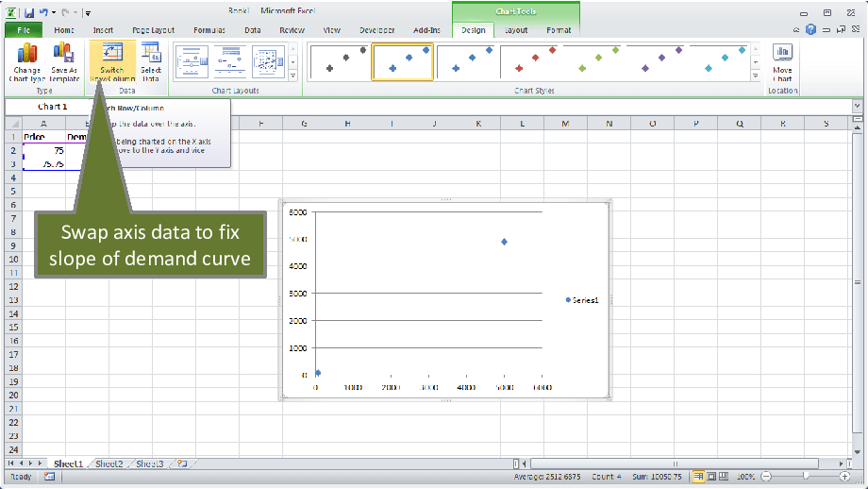
Task: Select column M header
Action: click(565, 123)
